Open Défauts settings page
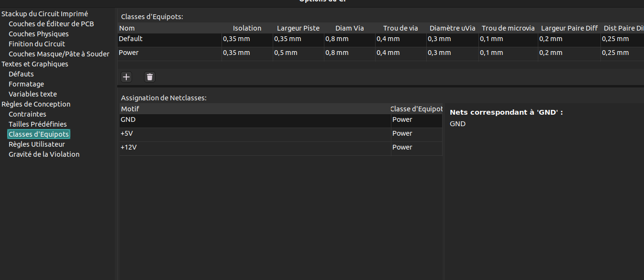 [x=21, y=74]
